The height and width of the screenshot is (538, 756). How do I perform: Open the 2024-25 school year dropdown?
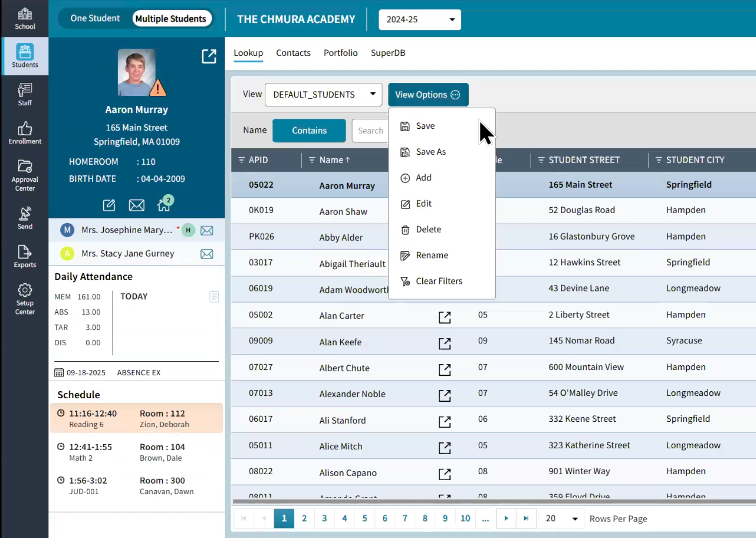(x=419, y=19)
